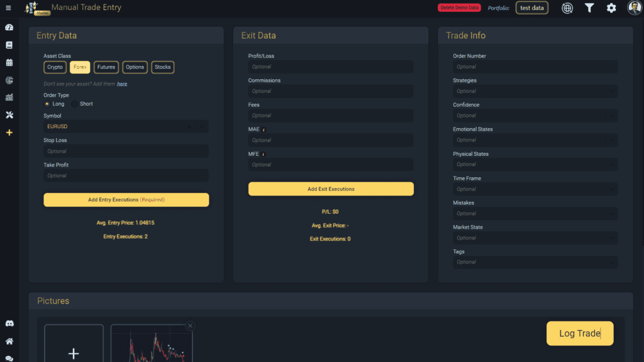Click the Log Trade button
The width and height of the screenshot is (644, 362).
[579, 333]
